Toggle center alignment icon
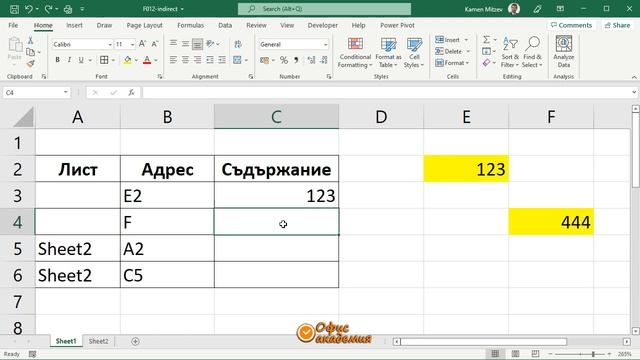640x360 pixels. [x=185, y=60]
